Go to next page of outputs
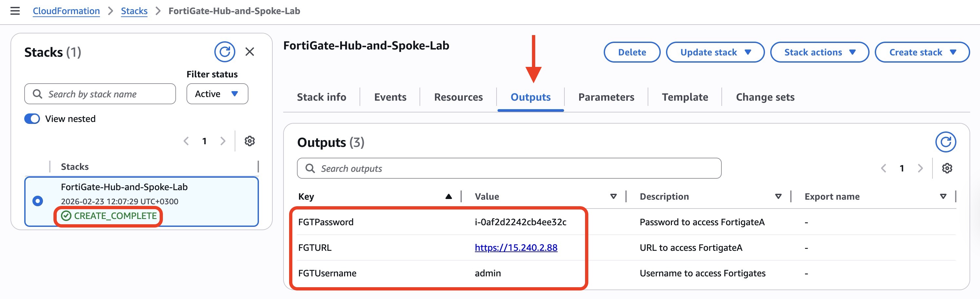Screen dimensions: 980x299 click(920, 168)
